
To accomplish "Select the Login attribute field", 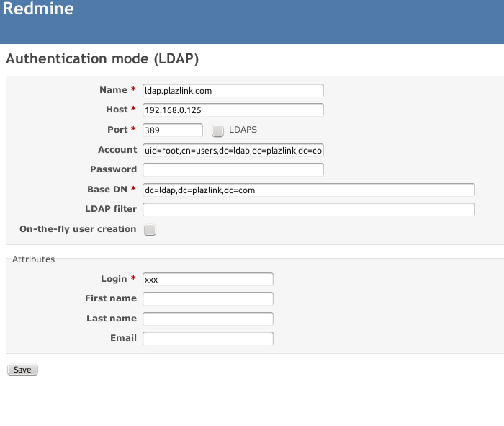I will point(208,279).
